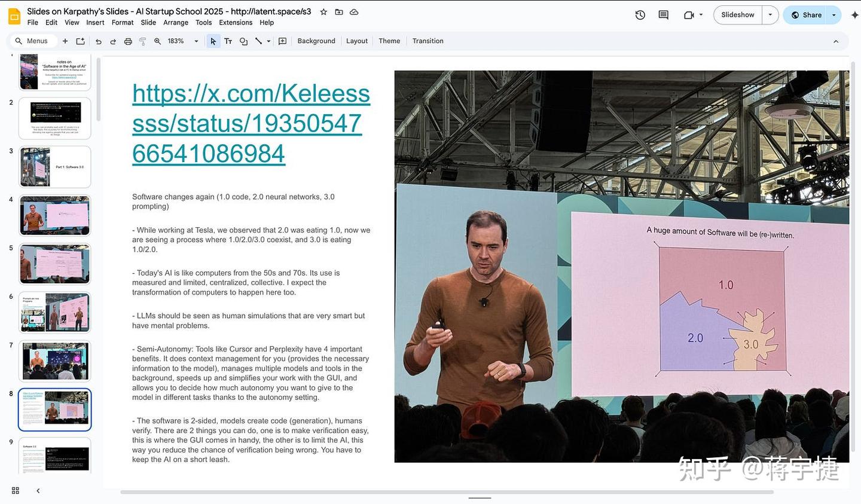
Task: Open the x.com status hyperlink on the slide
Action: 250,123
